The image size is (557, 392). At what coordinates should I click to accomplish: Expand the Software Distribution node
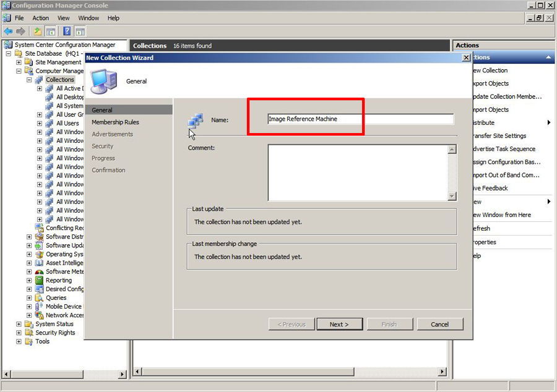click(29, 237)
